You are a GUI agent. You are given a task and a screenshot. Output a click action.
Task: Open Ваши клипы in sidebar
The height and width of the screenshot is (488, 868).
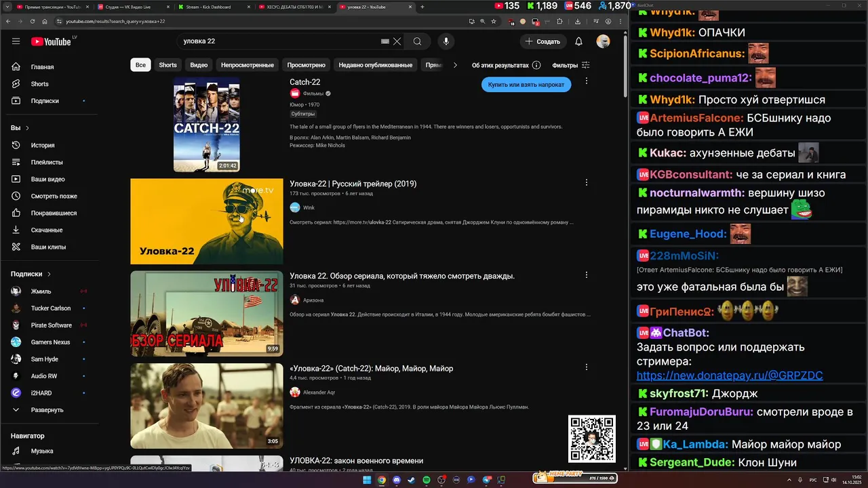point(49,247)
